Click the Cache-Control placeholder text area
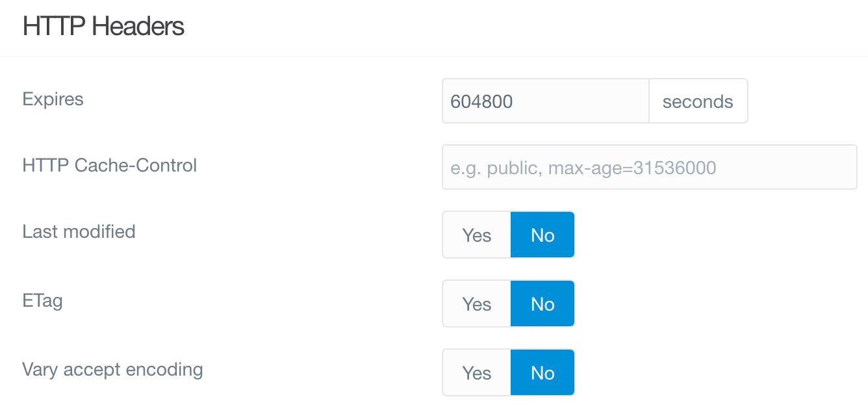The image size is (868, 412). click(583, 167)
